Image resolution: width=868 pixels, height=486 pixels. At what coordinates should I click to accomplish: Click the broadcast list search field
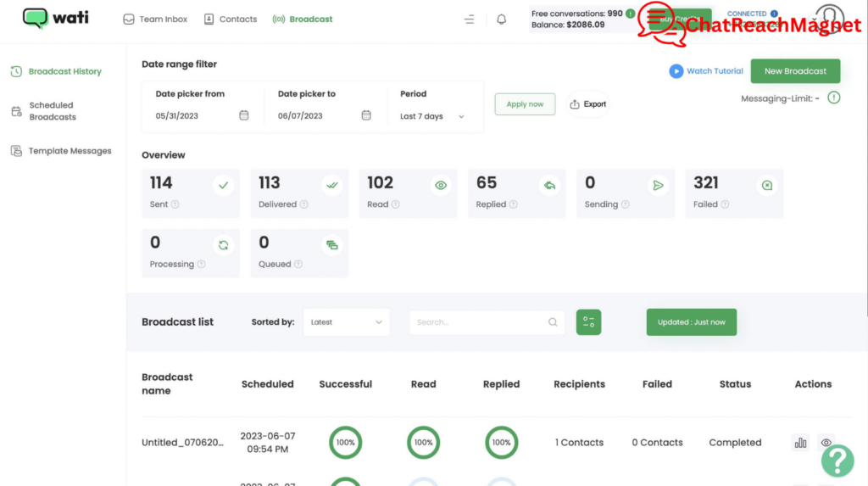[x=479, y=322]
